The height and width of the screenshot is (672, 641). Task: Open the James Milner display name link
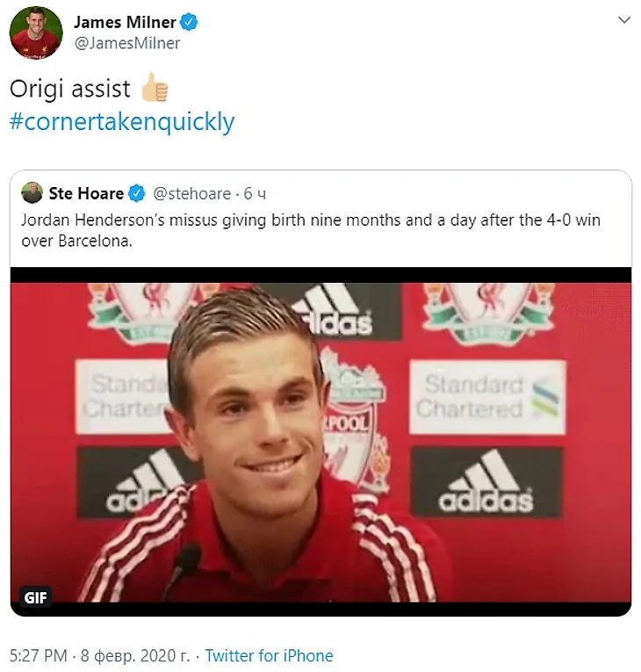point(126,23)
